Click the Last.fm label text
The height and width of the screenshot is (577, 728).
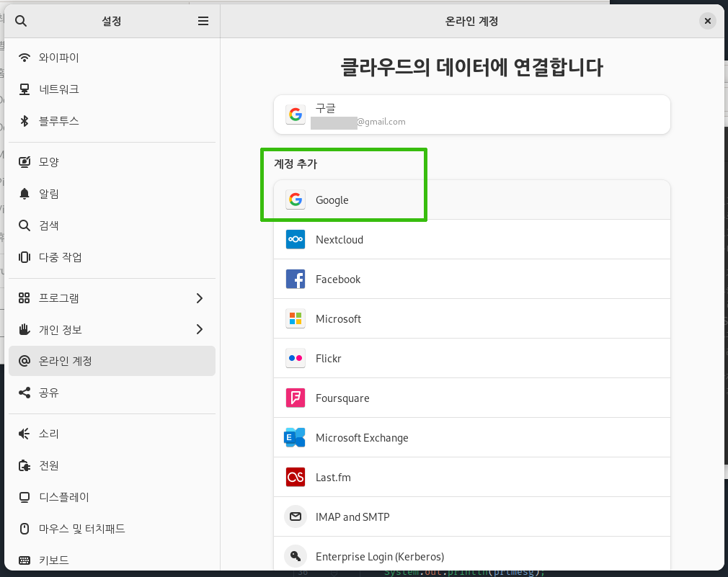click(333, 478)
